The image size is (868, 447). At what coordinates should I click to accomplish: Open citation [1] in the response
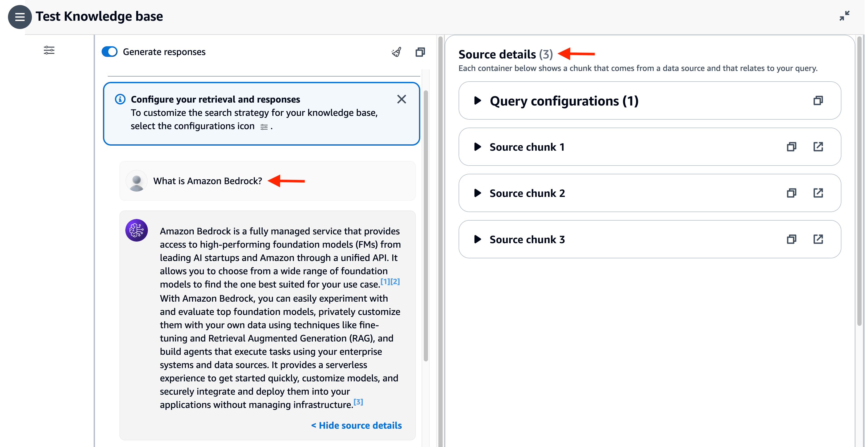pyautogui.click(x=385, y=281)
